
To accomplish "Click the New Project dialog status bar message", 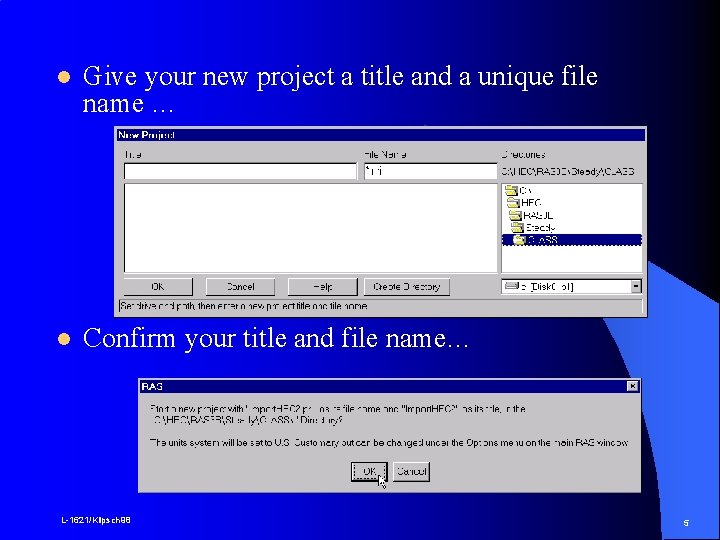I will pyautogui.click(x=380, y=306).
